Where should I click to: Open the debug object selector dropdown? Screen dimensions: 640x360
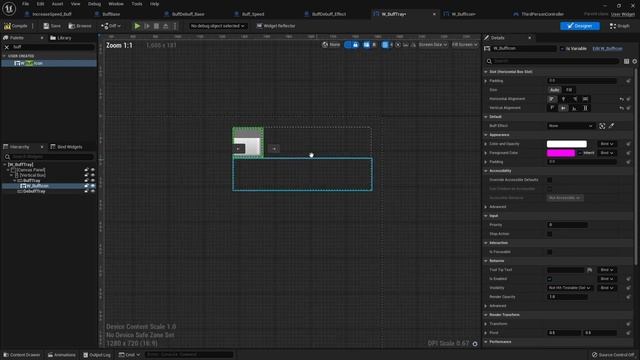click(x=218, y=26)
